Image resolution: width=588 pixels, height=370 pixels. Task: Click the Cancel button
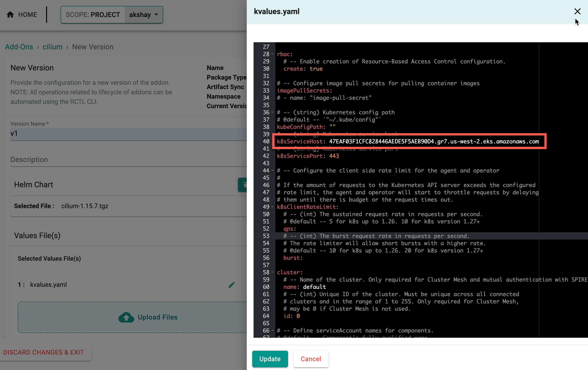[x=311, y=359]
